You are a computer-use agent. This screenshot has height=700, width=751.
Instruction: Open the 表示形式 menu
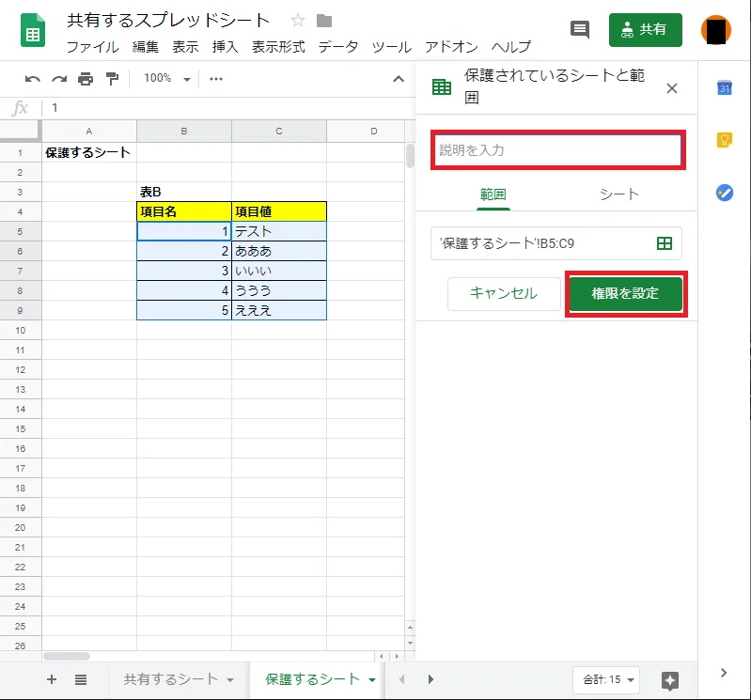tap(278, 47)
